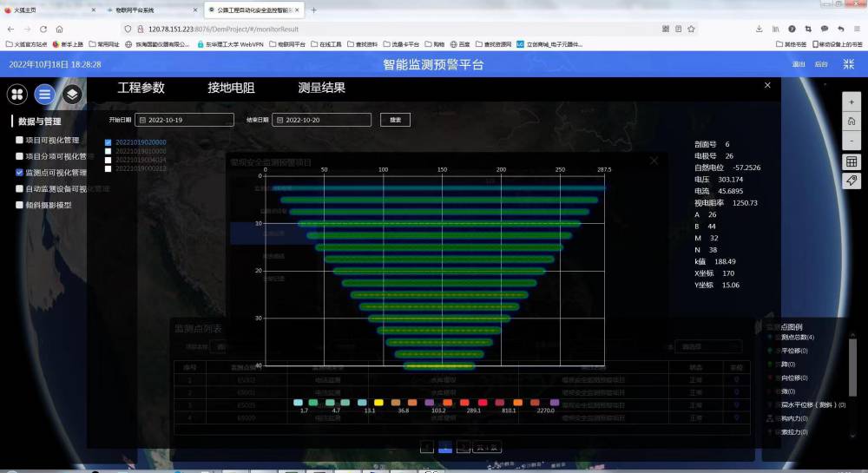Click the tag label tool icon
The width and height of the screenshot is (868, 473).
852,180
